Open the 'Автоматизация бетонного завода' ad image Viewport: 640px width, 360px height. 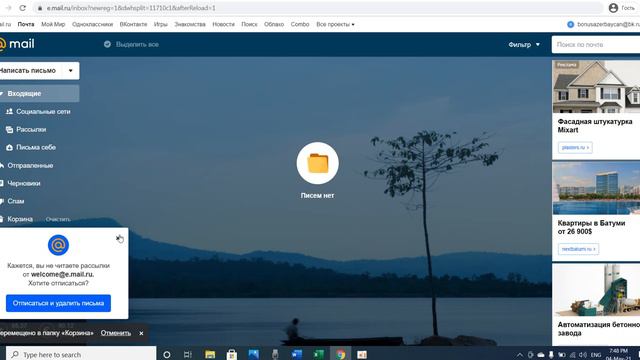point(596,290)
